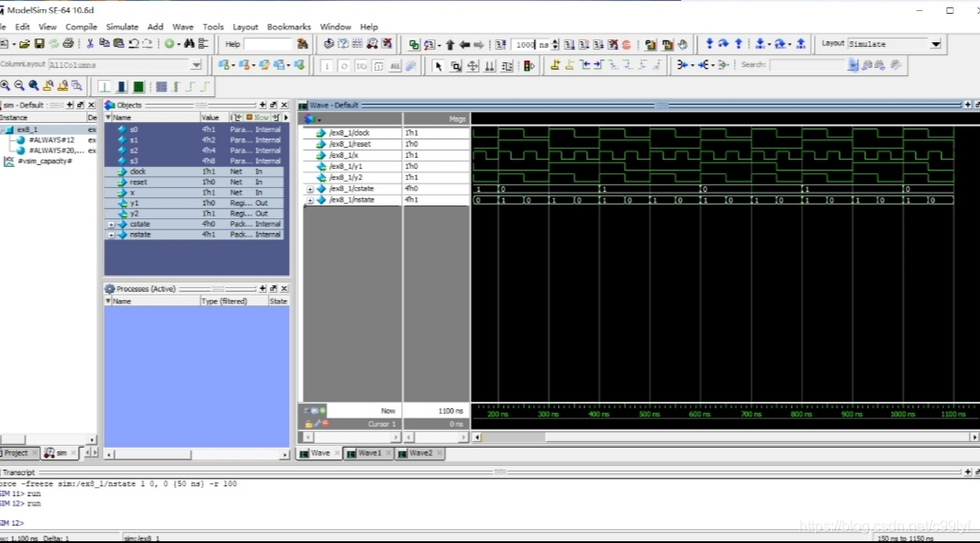Click the Find Next Transition icon
Image resolution: width=980 pixels, height=543 pixels.
598,64
